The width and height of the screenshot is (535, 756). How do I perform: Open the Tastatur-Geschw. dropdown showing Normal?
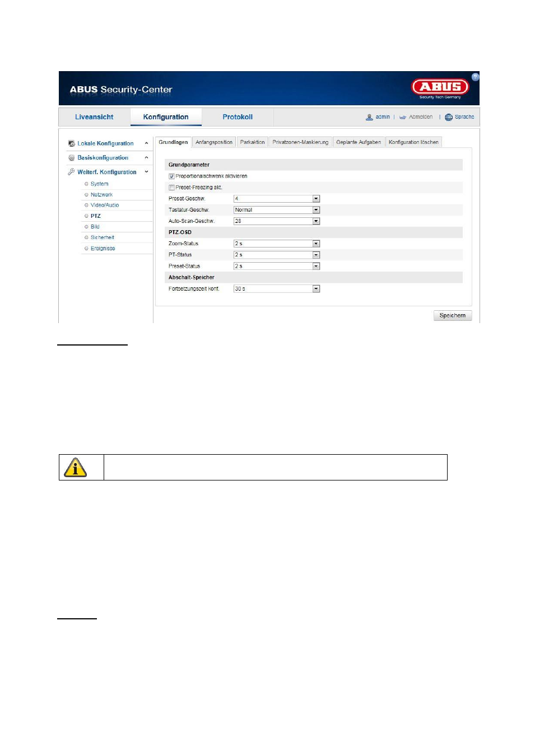[x=277, y=210]
